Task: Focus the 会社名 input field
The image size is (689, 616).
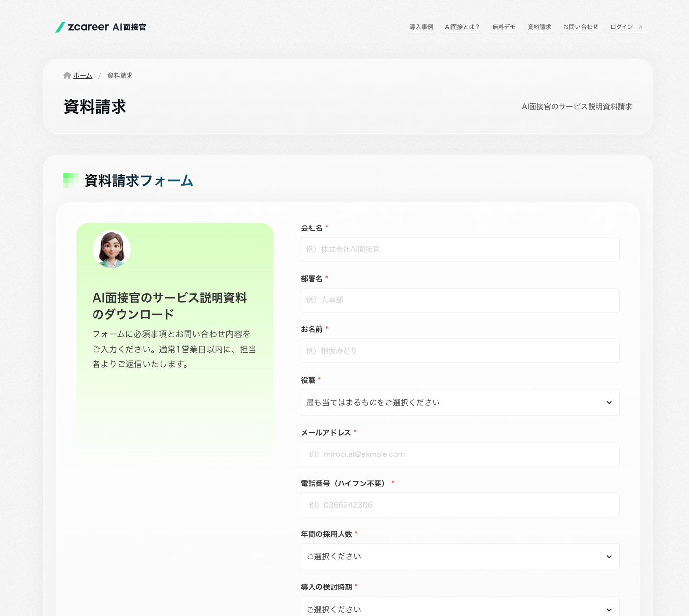Action: (x=460, y=249)
